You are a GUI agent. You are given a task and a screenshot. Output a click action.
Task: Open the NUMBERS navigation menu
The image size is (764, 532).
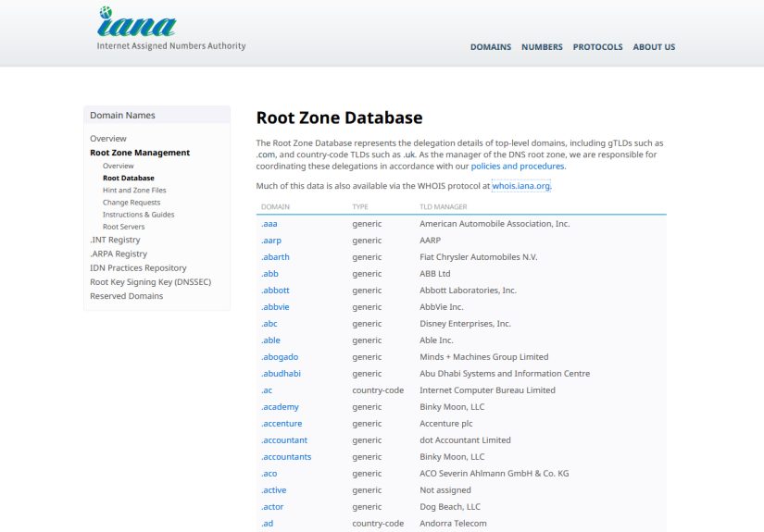coord(542,47)
